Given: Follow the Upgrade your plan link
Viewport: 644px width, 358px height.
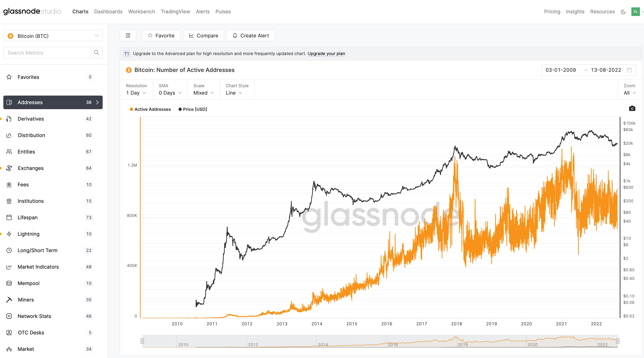Looking at the screenshot, I should [326, 54].
